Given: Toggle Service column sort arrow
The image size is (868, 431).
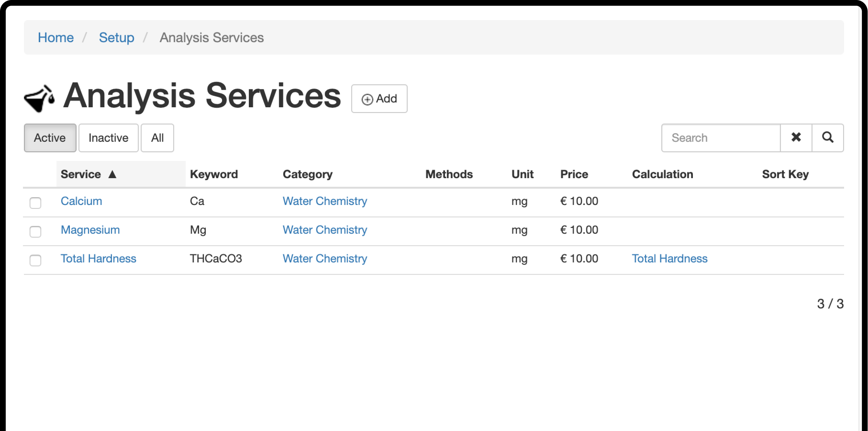Looking at the screenshot, I should click(x=113, y=174).
